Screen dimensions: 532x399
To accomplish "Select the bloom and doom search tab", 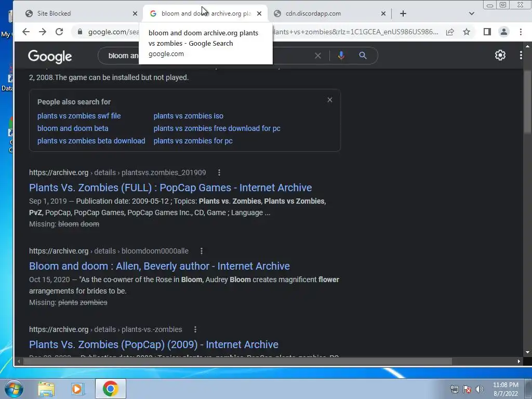I will coord(205,14).
